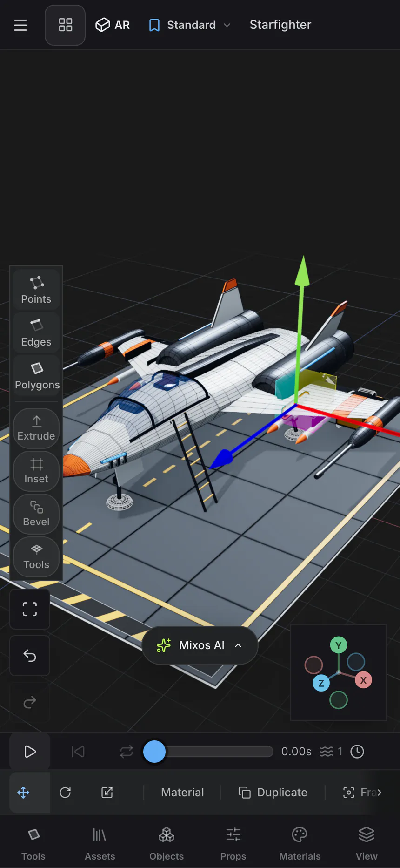This screenshot has height=868, width=400.
Task: Toggle animation loop
Action: [126, 752]
